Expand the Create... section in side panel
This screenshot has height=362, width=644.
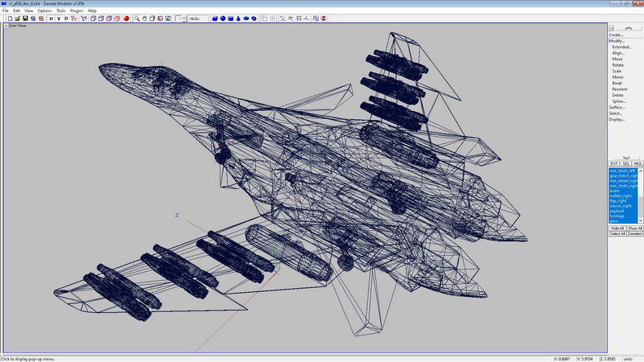616,35
